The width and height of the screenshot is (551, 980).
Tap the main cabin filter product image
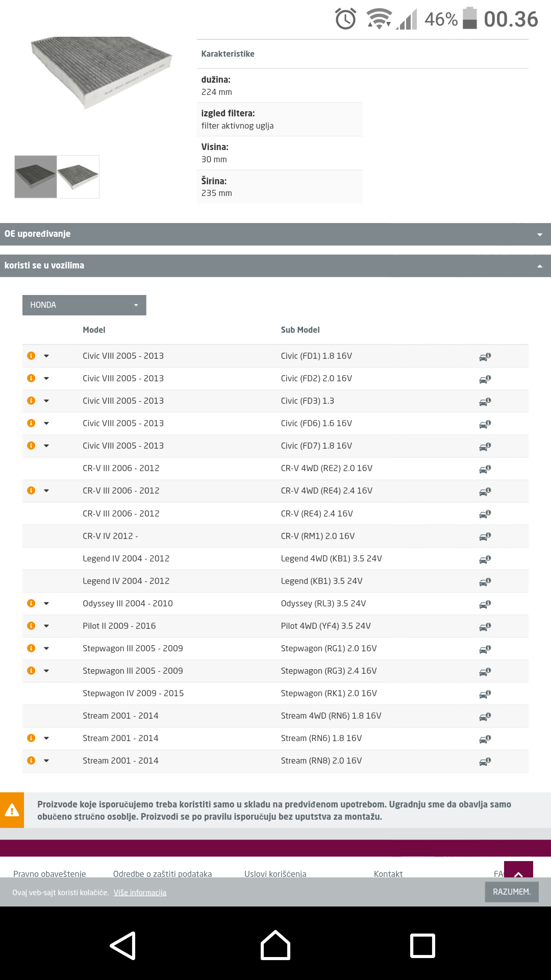[x=102, y=72]
